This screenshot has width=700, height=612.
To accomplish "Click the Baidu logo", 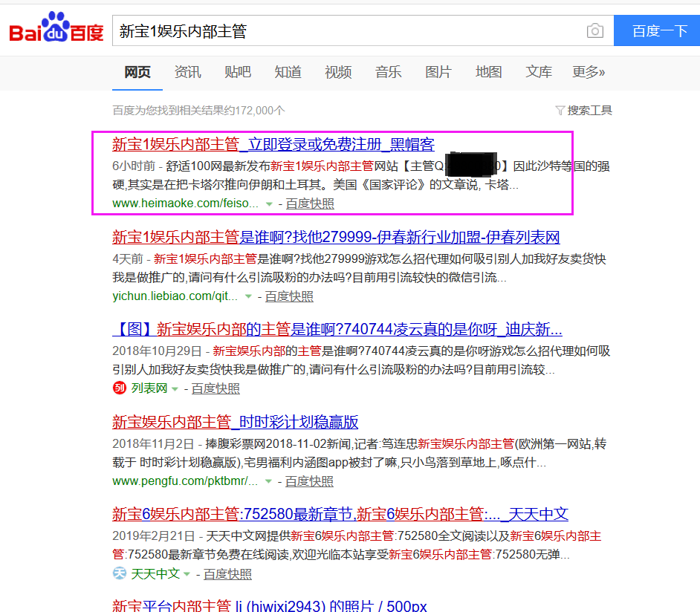I will click(56, 27).
